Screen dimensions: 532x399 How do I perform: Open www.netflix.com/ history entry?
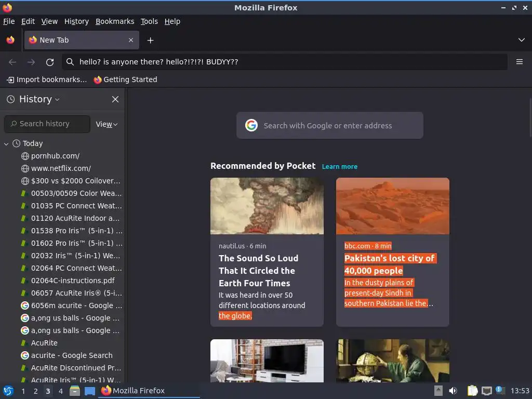(61, 169)
